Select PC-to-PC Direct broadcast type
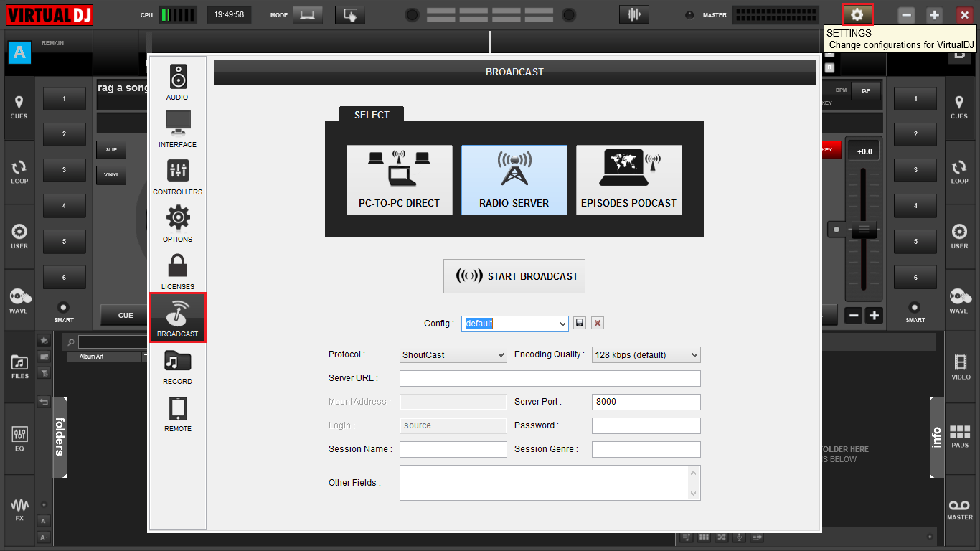Screen dimensions: 980x551 [x=400, y=179]
